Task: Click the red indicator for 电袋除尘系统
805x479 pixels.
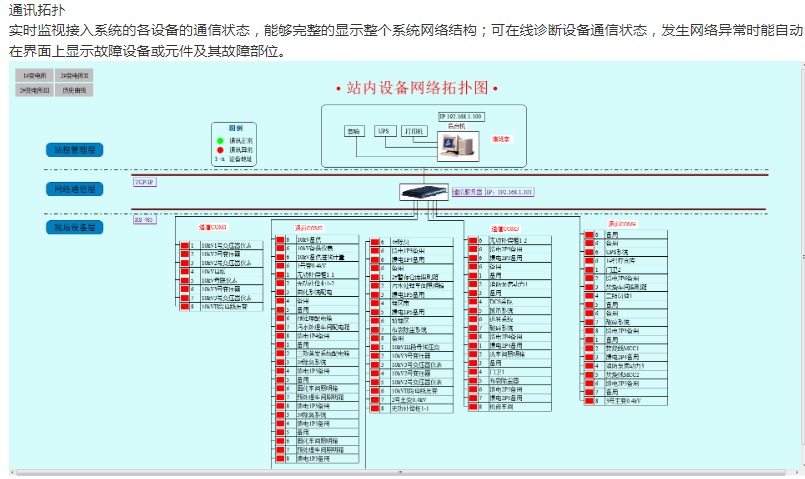Action: 375,330
